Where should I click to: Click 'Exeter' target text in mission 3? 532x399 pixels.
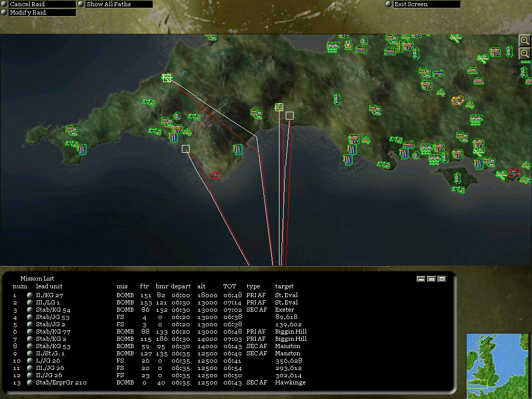click(x=284, y=310)
